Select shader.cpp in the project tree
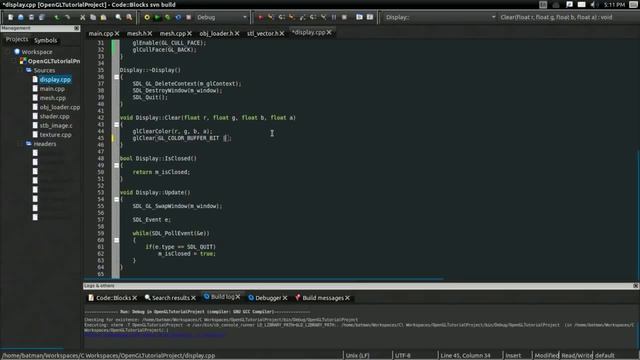The width and height of the screenshot is (640, 360). coord(54,116)
